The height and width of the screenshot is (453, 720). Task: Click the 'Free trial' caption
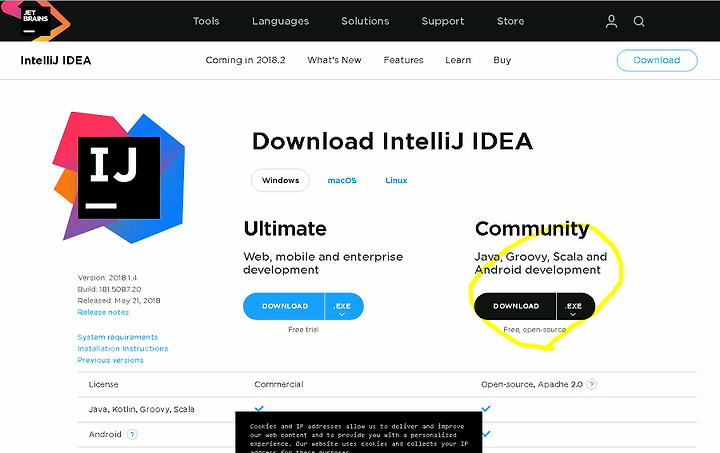point(303,330)
